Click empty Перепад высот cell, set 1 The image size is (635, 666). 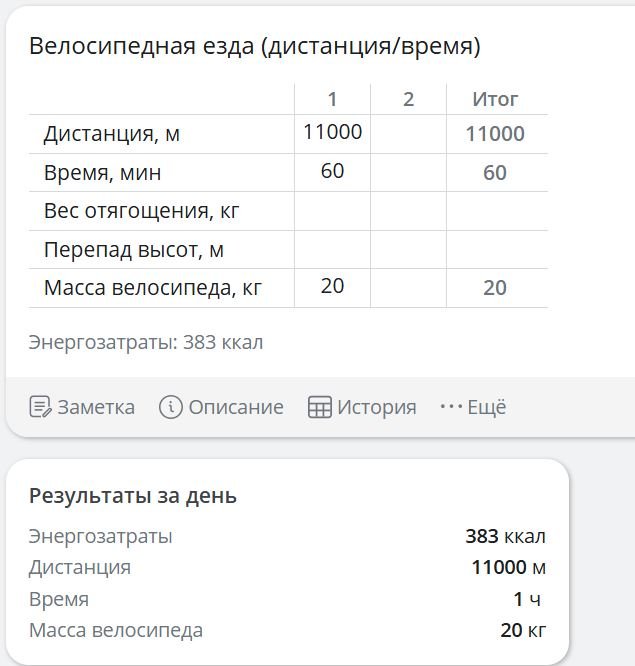tap(332, 249)
